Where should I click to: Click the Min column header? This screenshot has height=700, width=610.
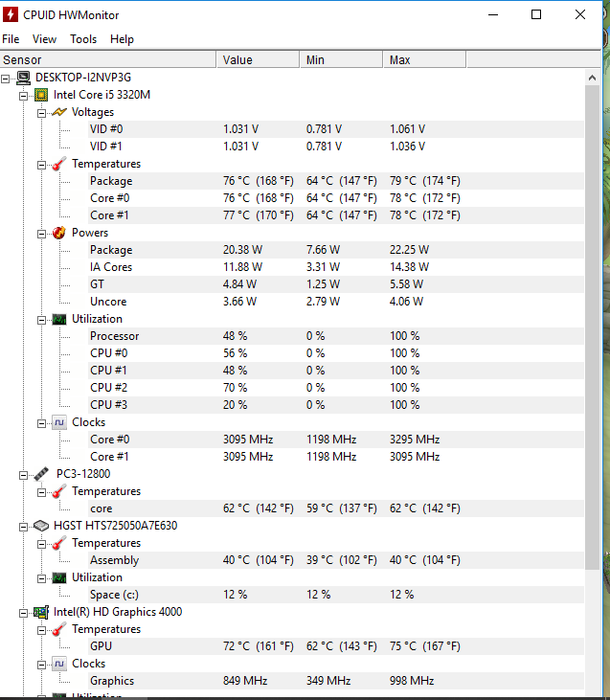(x=341, y=59)
